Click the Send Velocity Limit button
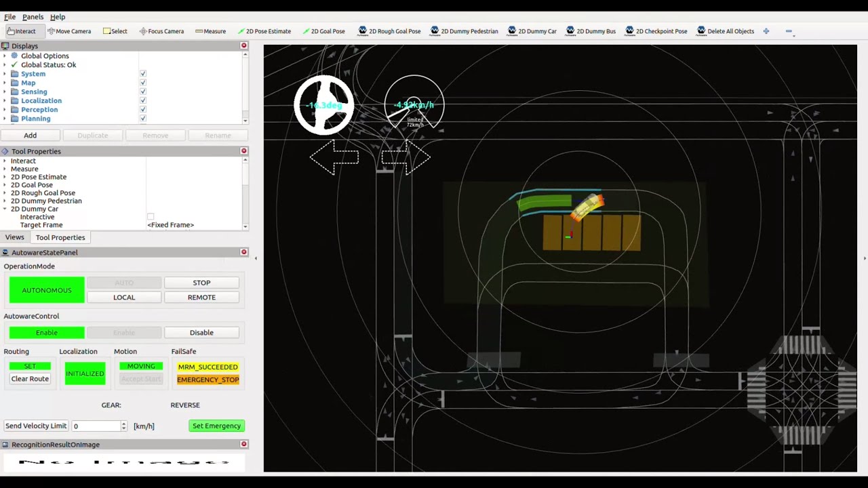The height and width of the screenshot is (488, 868). click(x=36, y=426)
